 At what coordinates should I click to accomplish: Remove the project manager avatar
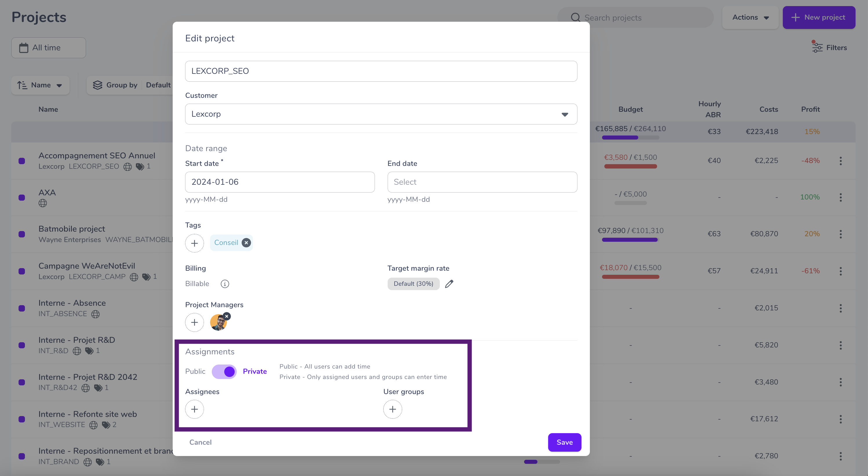[x=227, y=316]
